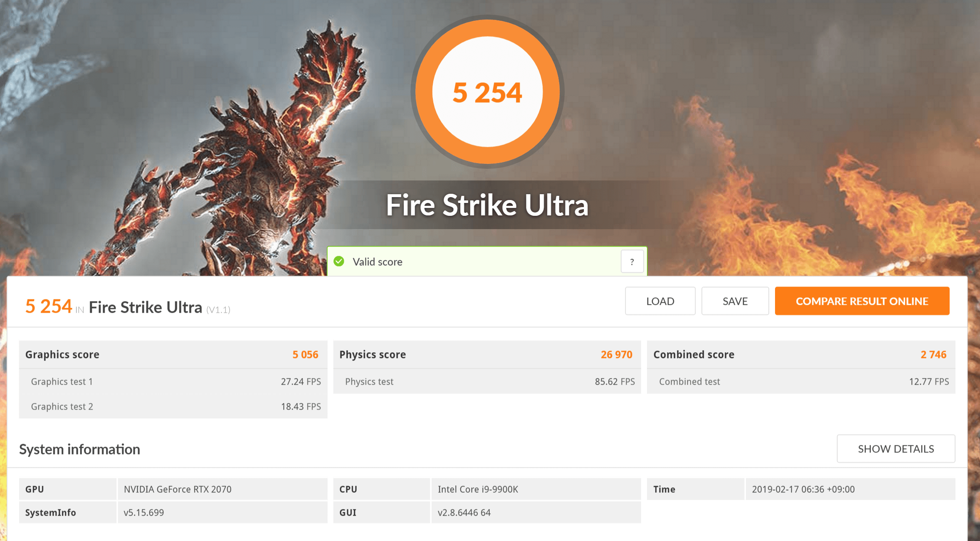Select the Graphics test 2 row label
Viewport: 980px width, 541px height.
coord(62,406)
